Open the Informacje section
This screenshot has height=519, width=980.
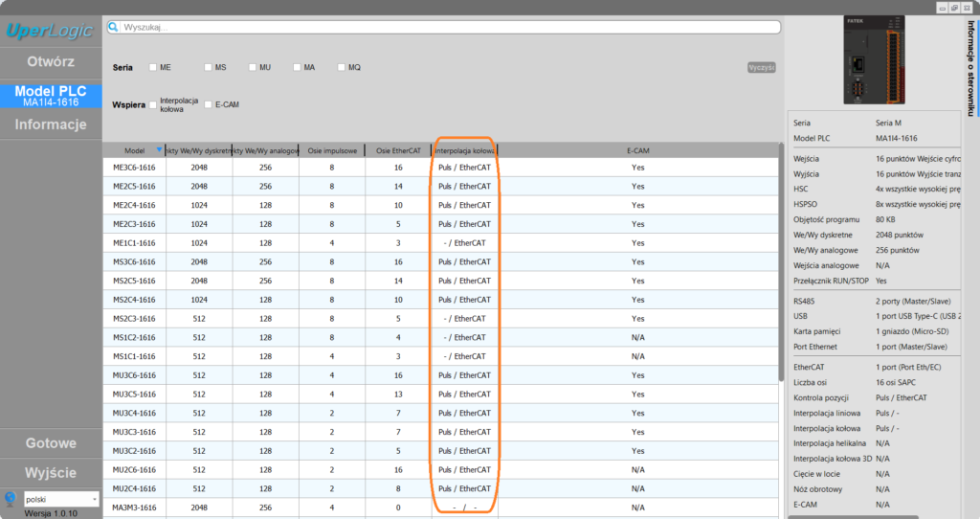[x=51, y=124]
